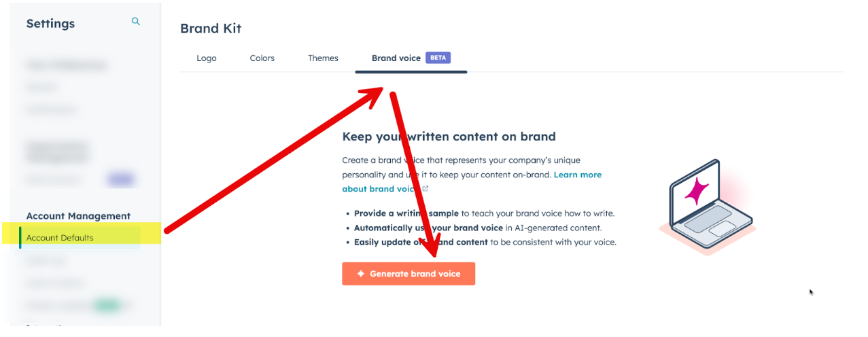
Task: Click the external link icon after brand voice link
Action: [426, 189]
